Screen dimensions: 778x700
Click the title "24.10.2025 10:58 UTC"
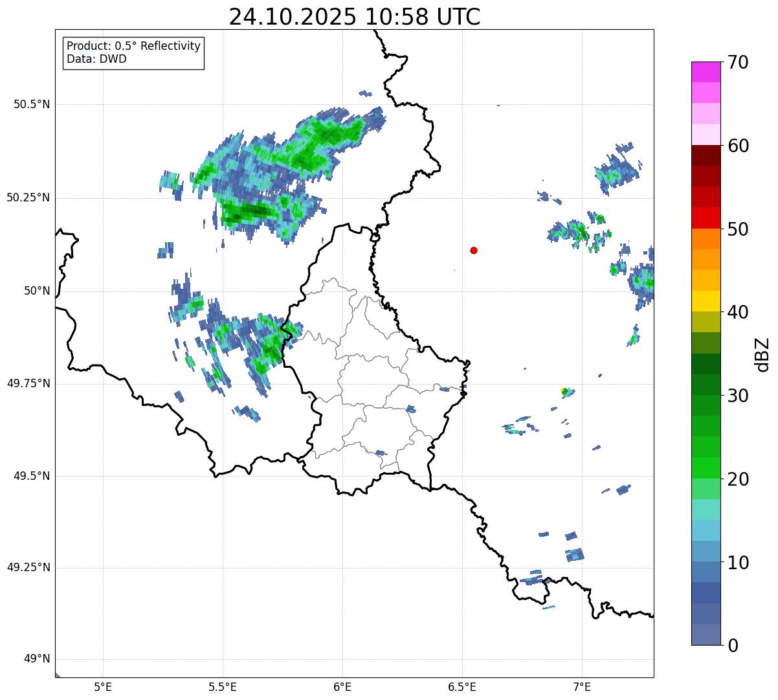355,16
